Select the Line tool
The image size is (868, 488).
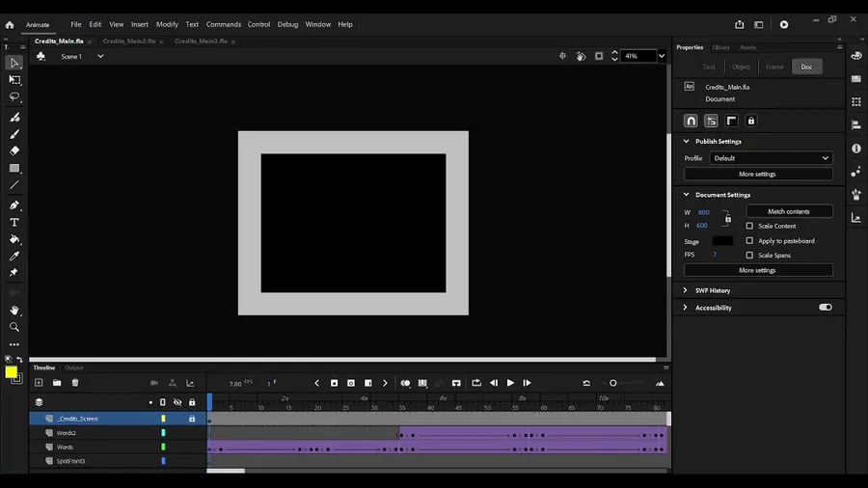14,185
